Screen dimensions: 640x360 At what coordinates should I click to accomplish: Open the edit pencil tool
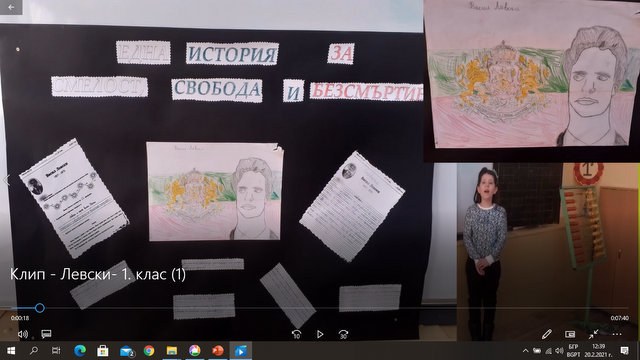(x=547, y=334)
